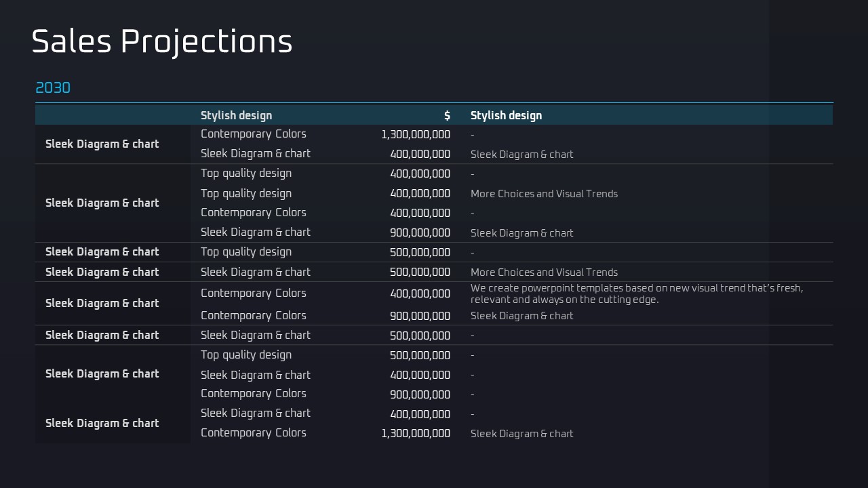Click the bold group label for the powerpoint templates rows
Screen dimensions: 868x488
coord(102,303)
